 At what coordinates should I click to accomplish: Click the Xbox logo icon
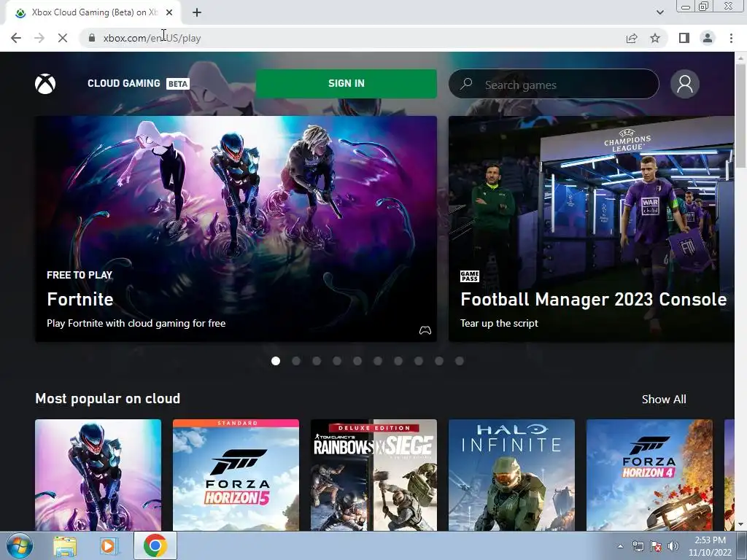click(45, 84)
